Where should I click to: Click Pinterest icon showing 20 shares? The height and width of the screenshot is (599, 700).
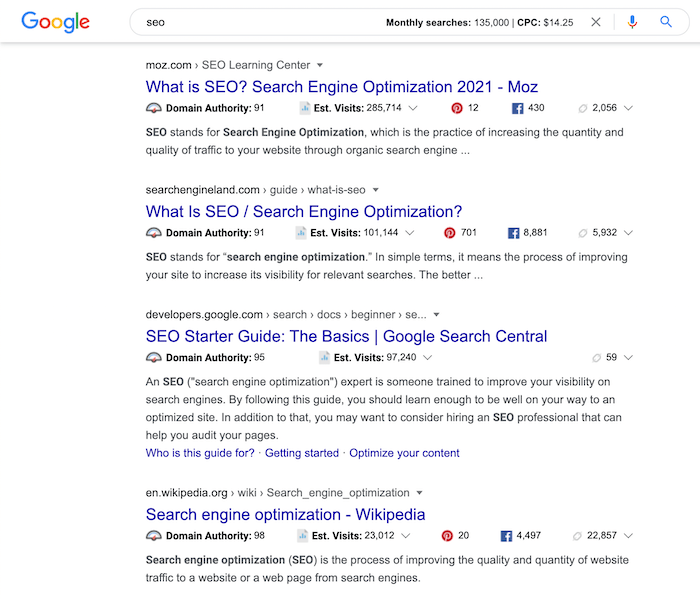[x=447, y=536]
